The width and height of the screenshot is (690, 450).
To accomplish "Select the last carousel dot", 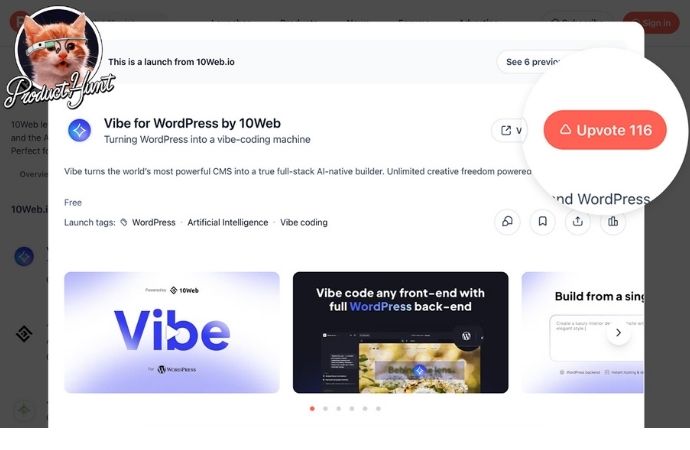I will click(x=378, y=409).
